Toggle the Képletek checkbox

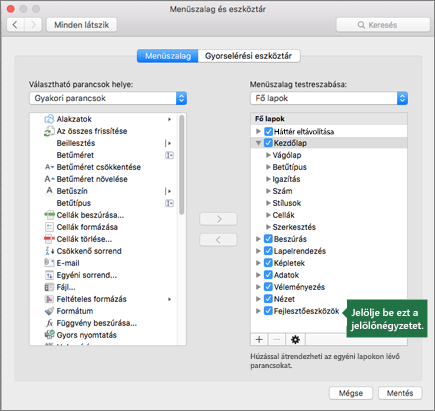pyautogui.click(x=268, y=263)
